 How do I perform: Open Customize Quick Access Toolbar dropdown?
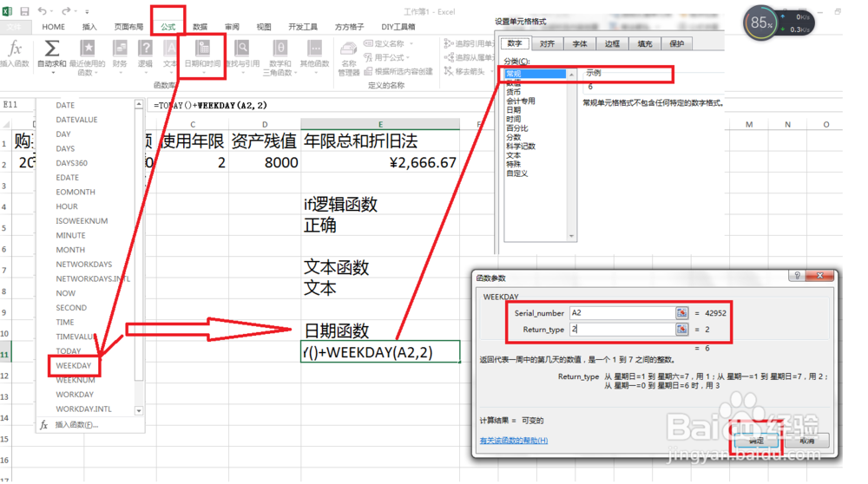(x=87, y=11)
